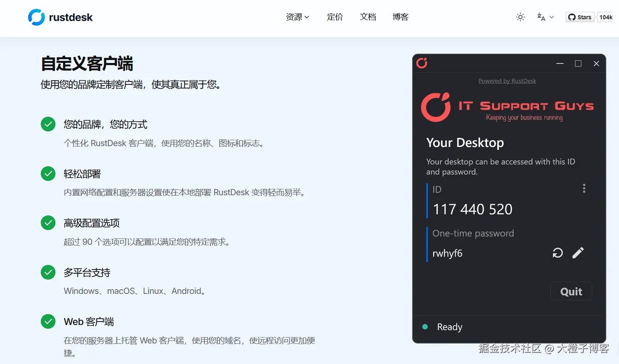The width and height of the screenshot is (619, 364).
Task: Select the ID number 117 440 520
Action: (x=472, y=209)
